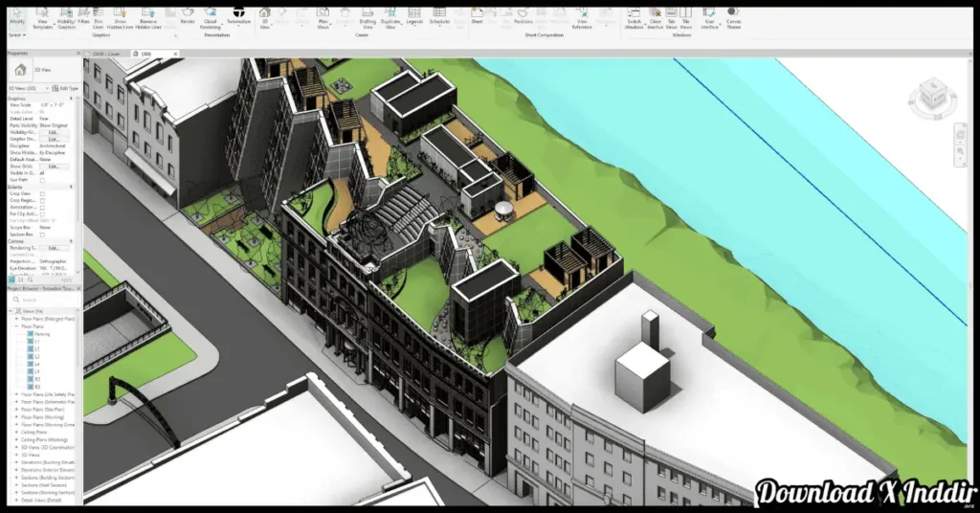The width and height of the screenshot is (980, 513).
Task: Expand the Floor Plans (Enlarged Plan) node
Action: tap(17, 319)
